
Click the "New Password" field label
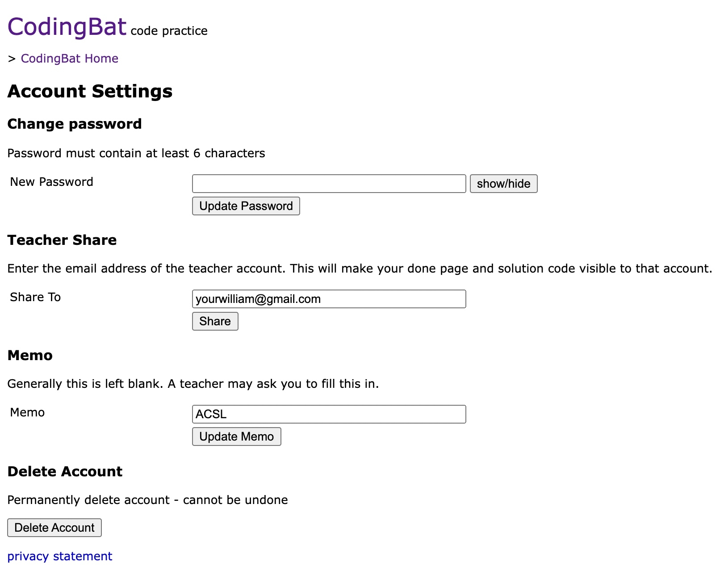(x=52, y=182)
